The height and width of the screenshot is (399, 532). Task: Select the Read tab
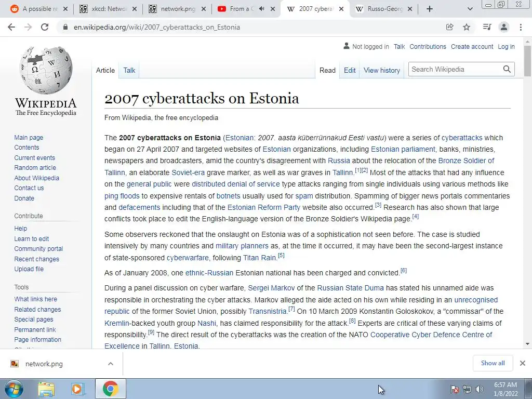[327, 70]
